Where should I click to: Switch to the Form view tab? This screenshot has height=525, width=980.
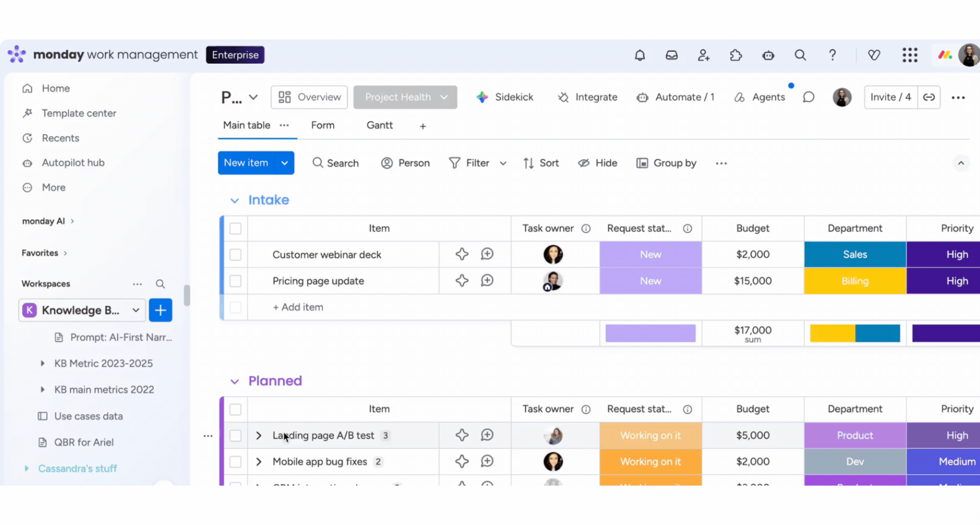pyautogui.click(x=323, y=126)
